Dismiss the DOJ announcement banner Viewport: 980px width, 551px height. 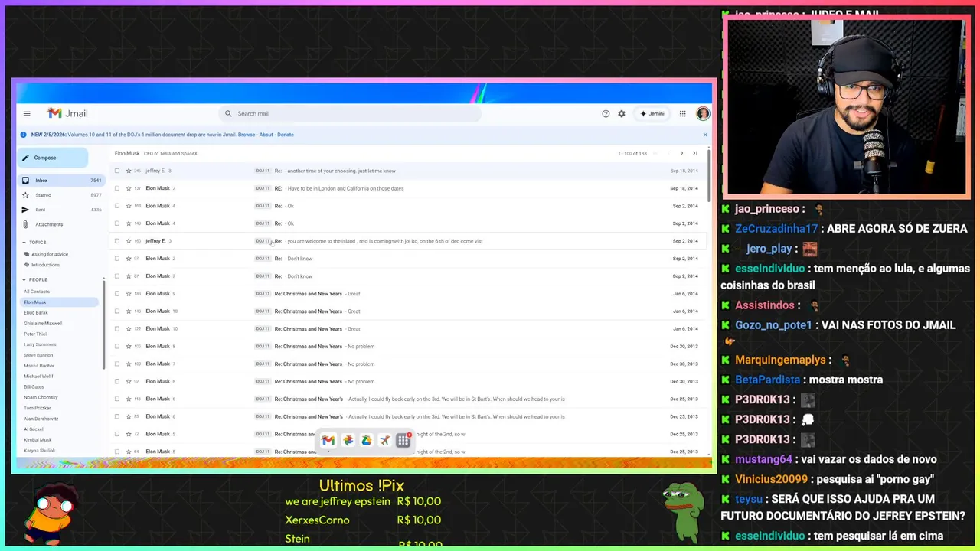tap(705, 135)
